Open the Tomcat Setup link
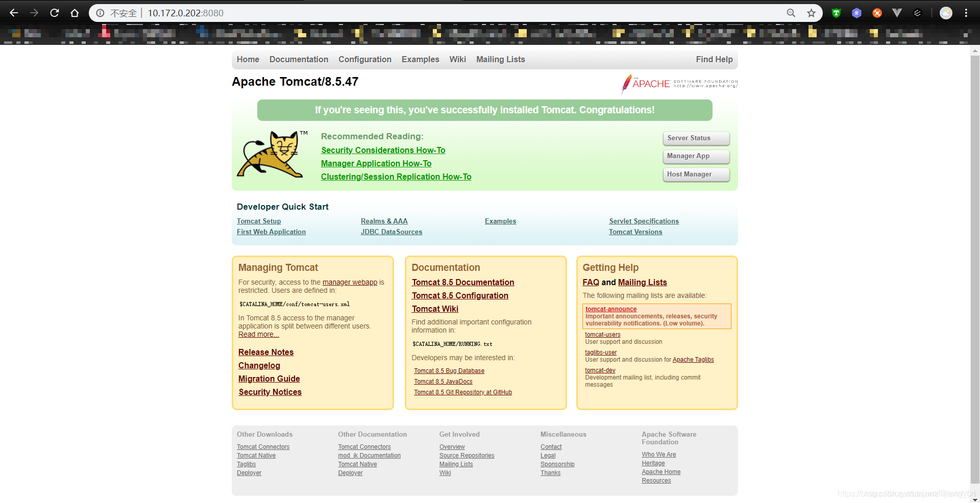This screenshot has width=980, height=503. tap(259, 221)
